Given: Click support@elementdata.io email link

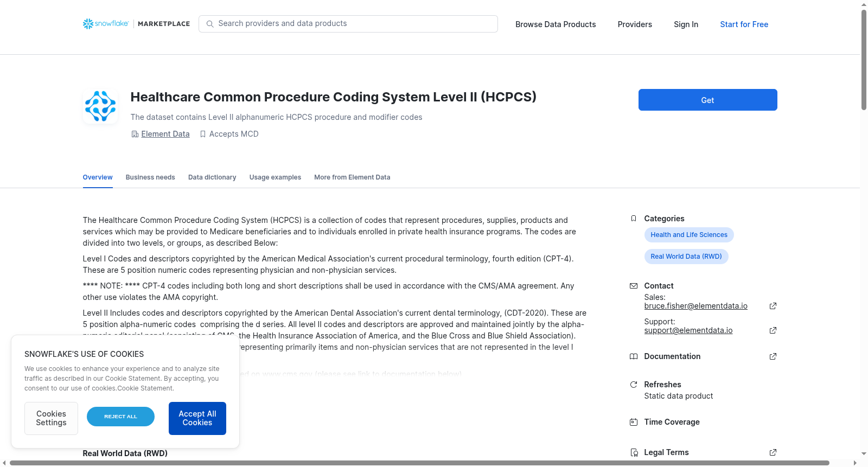Looking at the screenshot, I should [x=688, y=330].
